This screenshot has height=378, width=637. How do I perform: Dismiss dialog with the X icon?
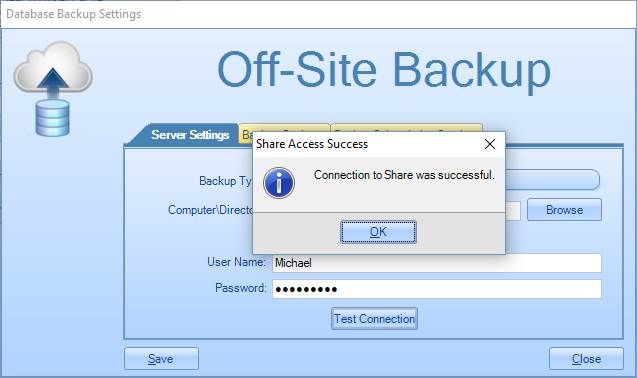490,144
